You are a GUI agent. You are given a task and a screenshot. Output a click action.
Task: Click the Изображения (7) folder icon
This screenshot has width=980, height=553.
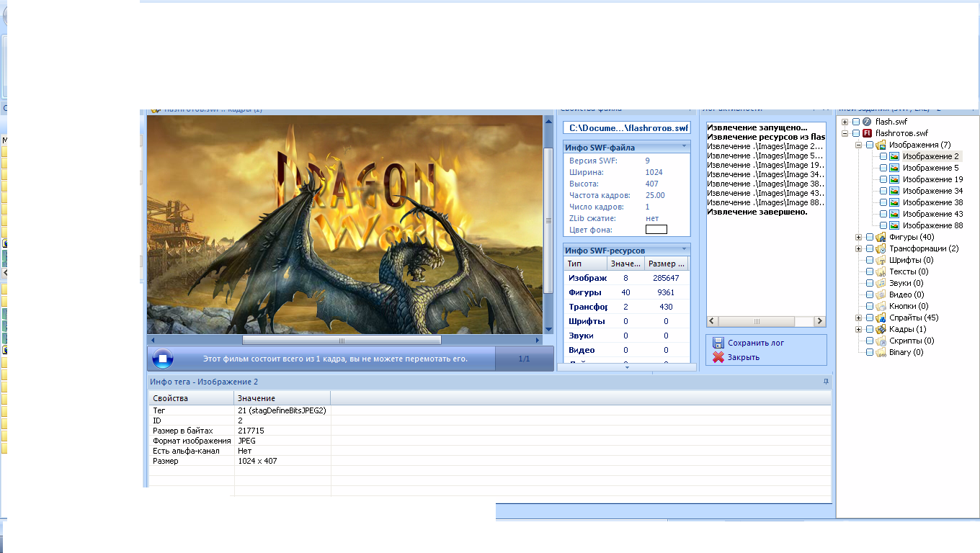click(x=881, y=145)
